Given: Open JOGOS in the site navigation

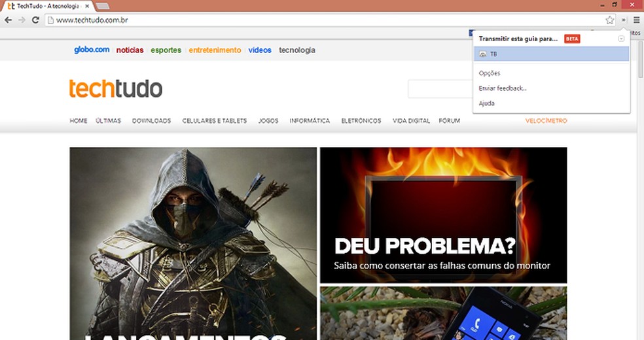Looking at the screenshot, I should coord(268,120).
